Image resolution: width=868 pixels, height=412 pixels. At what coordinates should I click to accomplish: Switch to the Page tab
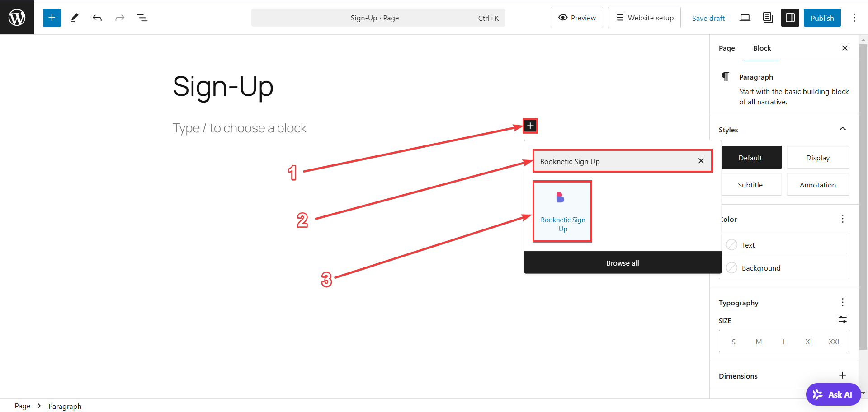coord(727,48)
